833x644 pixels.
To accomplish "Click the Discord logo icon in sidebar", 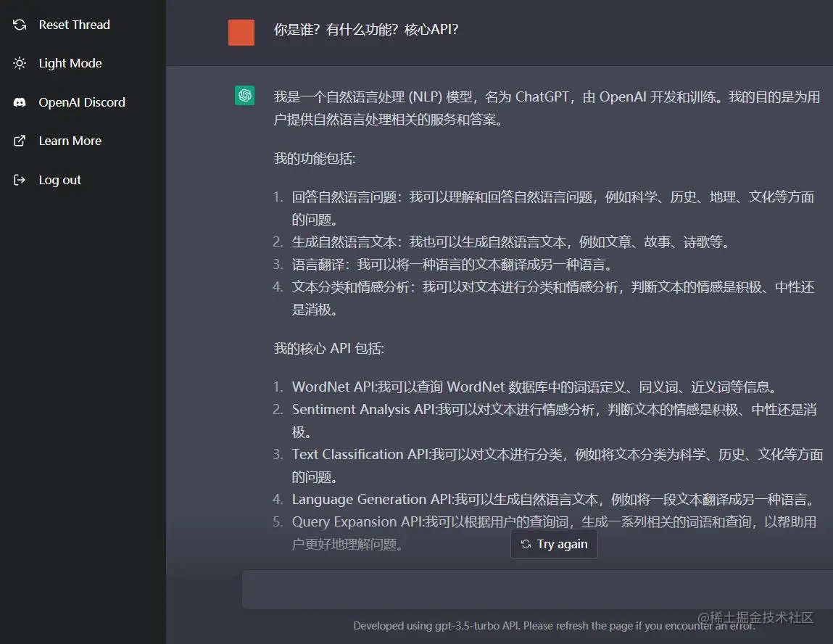I will coord(20,102).
